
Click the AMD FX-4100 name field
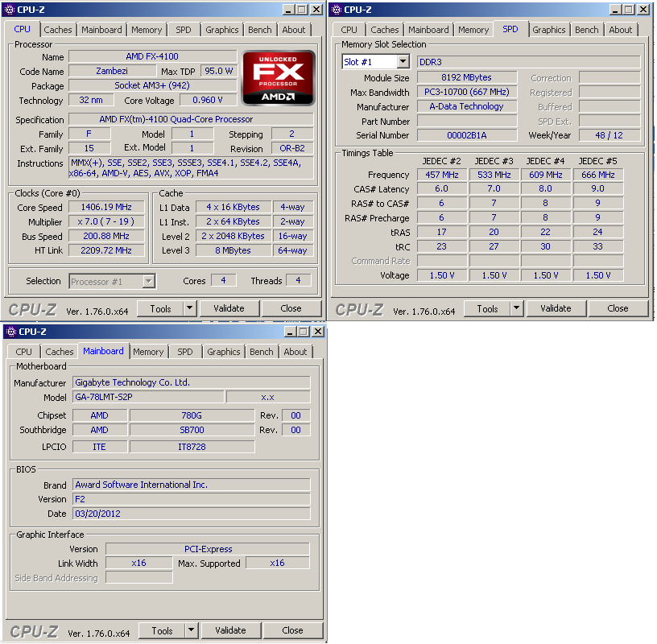152,56
